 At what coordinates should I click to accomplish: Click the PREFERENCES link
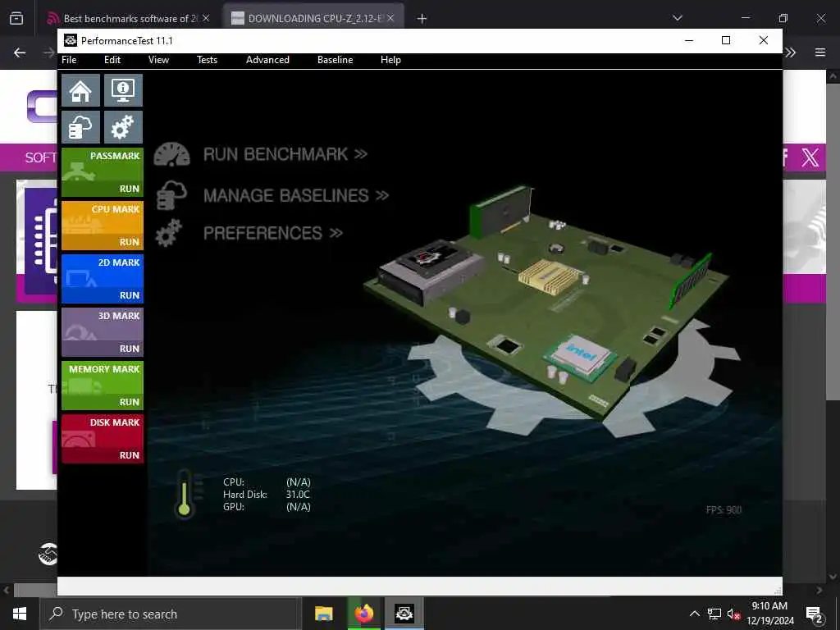(272, 233)
